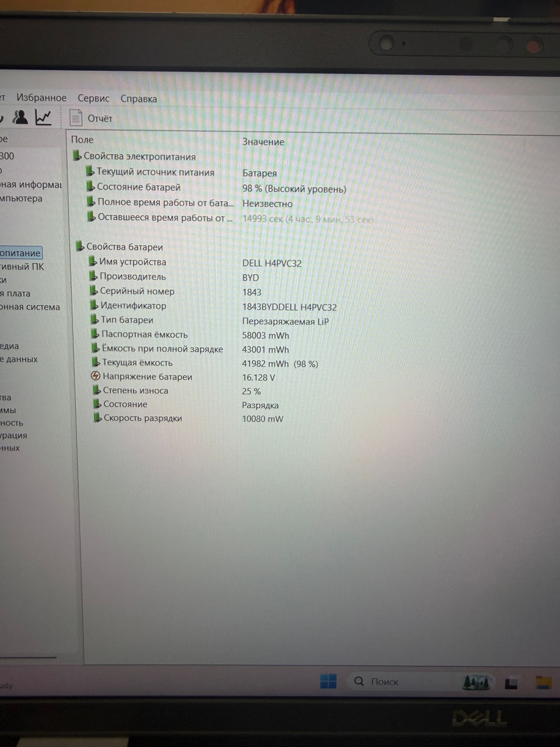Viewport: 560px width, 747px height.
Task: Click the Отчёт report document icon
Action: (76, 118)
